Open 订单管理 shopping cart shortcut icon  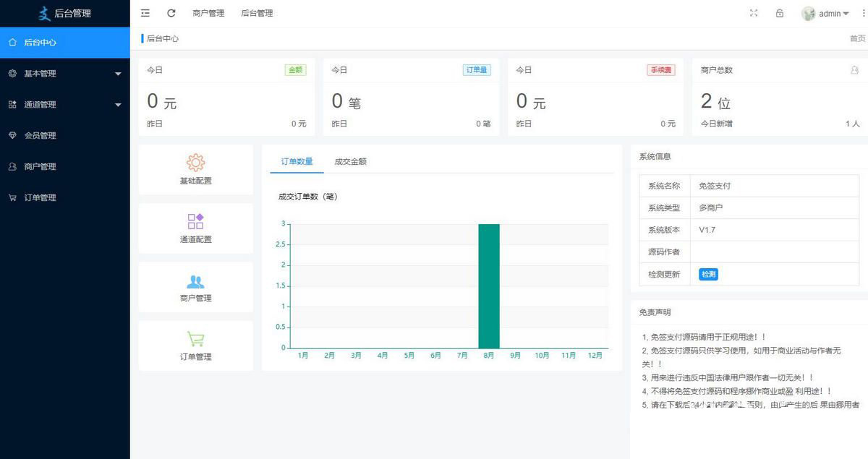point(195,339)
